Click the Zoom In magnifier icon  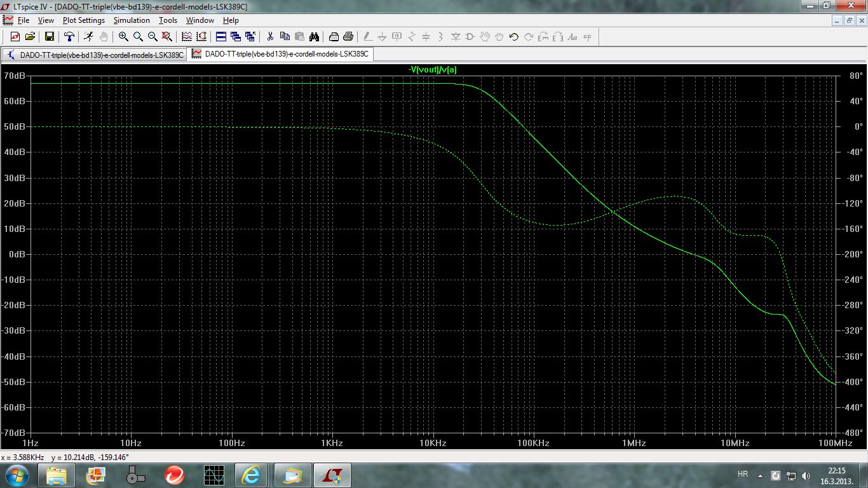click(x=123, y=37)
